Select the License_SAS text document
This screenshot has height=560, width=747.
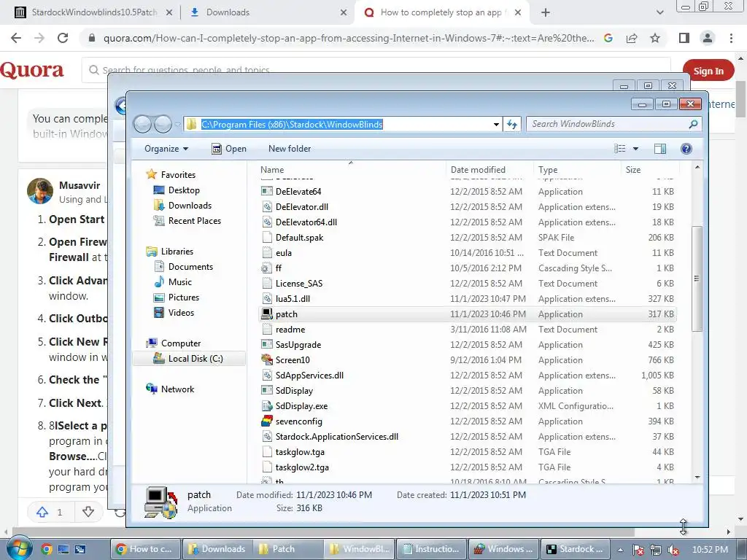298,284
